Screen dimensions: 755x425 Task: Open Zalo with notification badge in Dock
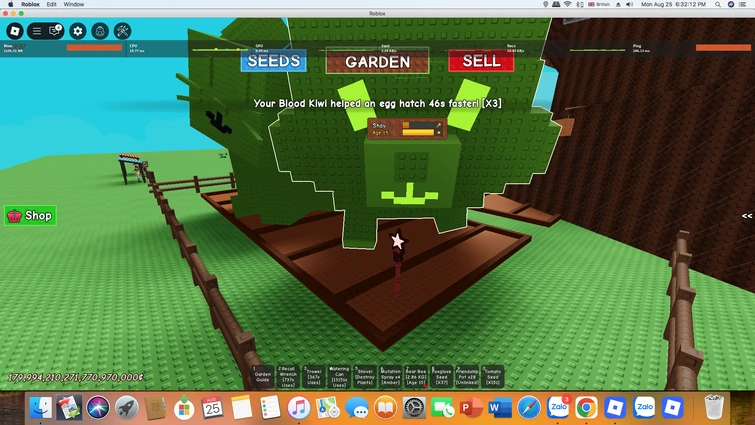click(558, 408)
